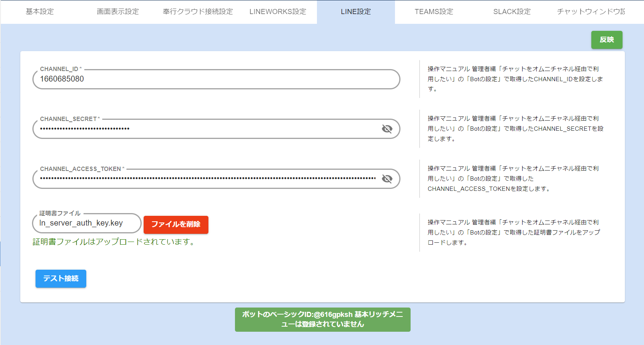
Task: Click into the CHANNEL_ACCESS_TOKEN field
Action: (207, 179)
